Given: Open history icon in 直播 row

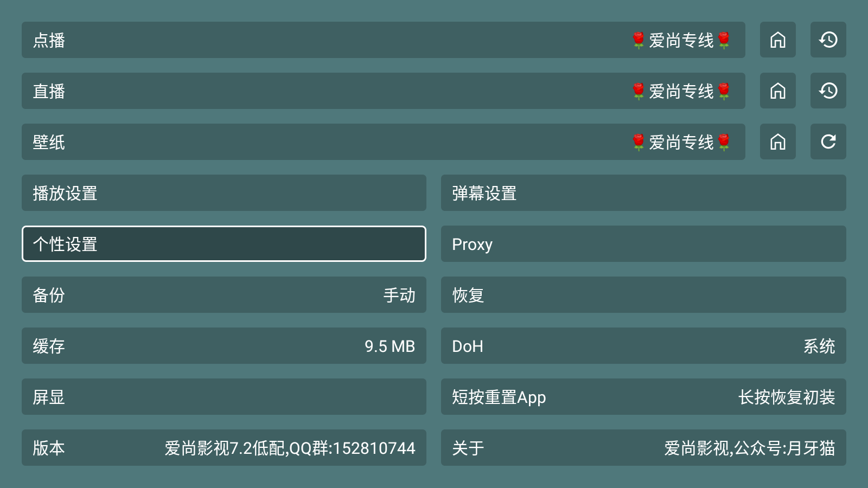Looking at the screenshot, I should pos(828,91).
